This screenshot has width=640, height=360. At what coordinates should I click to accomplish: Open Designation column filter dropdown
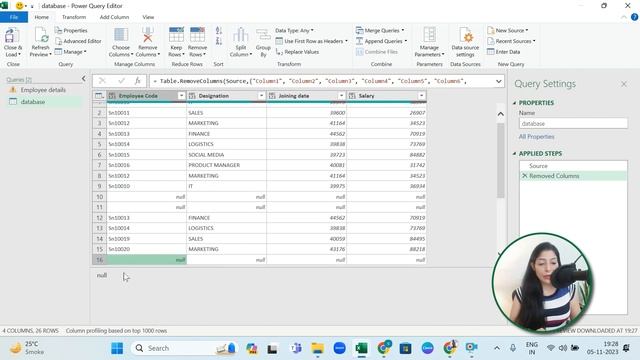tap(261, 96)
